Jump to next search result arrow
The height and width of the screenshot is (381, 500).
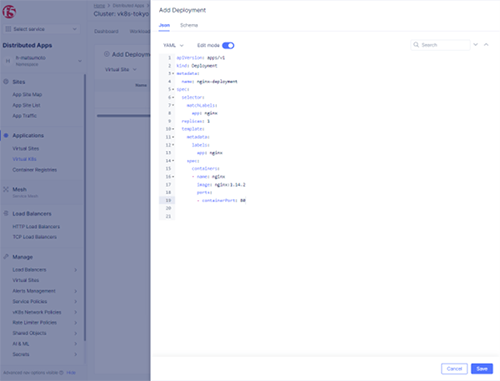(476, 45)
